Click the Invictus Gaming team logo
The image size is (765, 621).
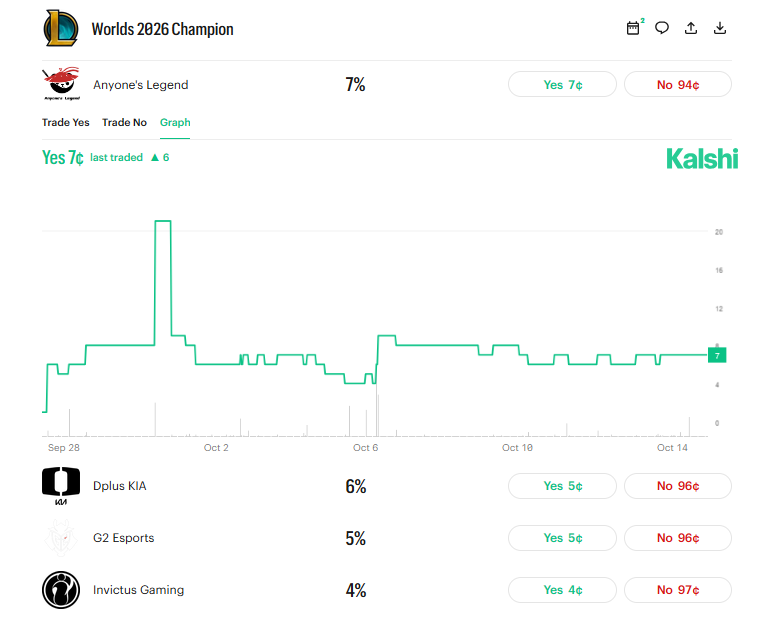[61, 590]
